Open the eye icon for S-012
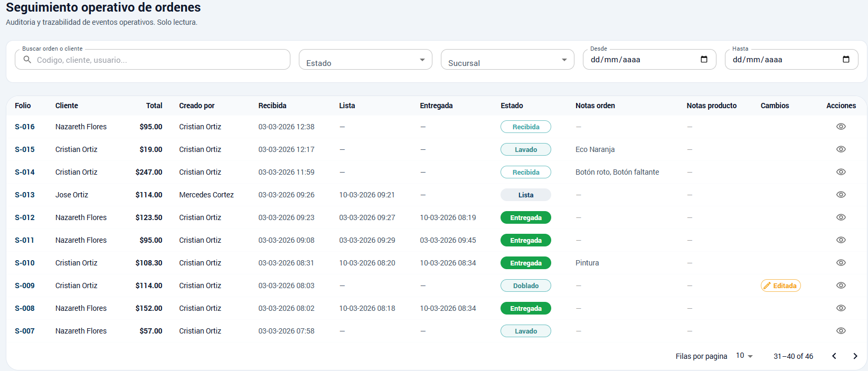 click(x=841, y=217)
